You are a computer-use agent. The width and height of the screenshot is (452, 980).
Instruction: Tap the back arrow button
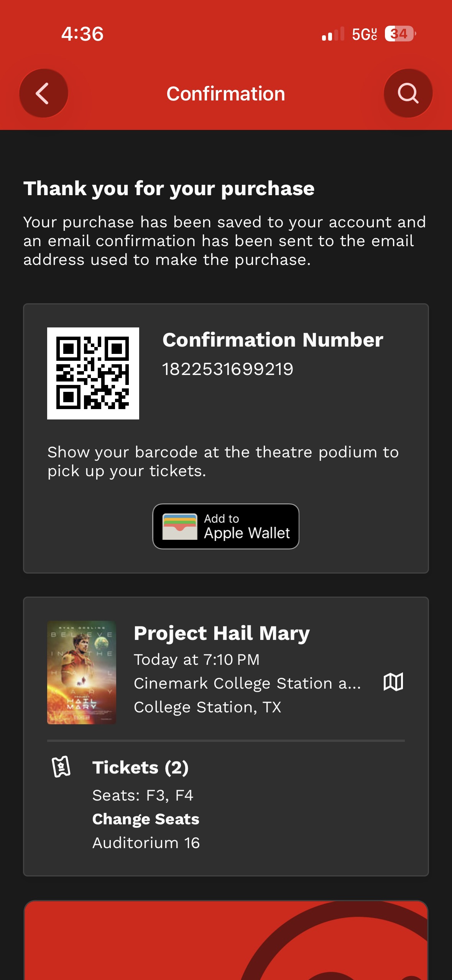click(44, 93)
